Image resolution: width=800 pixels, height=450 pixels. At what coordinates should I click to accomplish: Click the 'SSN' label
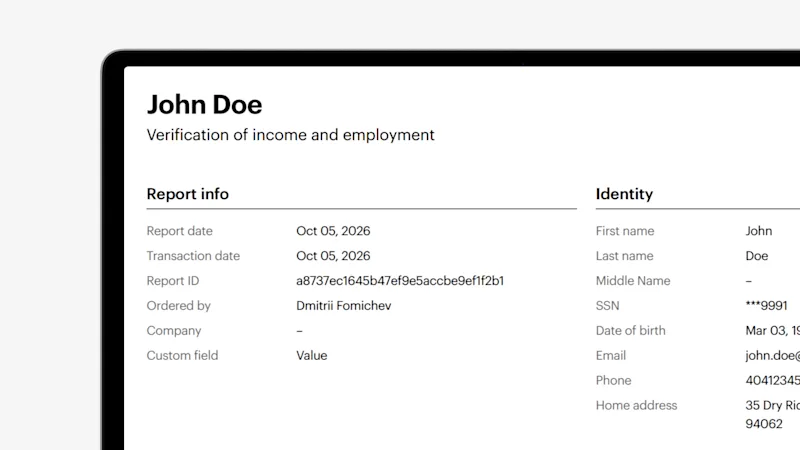coord(607,306)
